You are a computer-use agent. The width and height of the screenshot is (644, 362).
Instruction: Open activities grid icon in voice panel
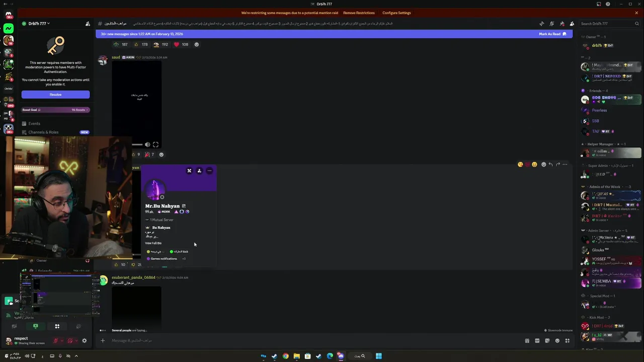57,326
